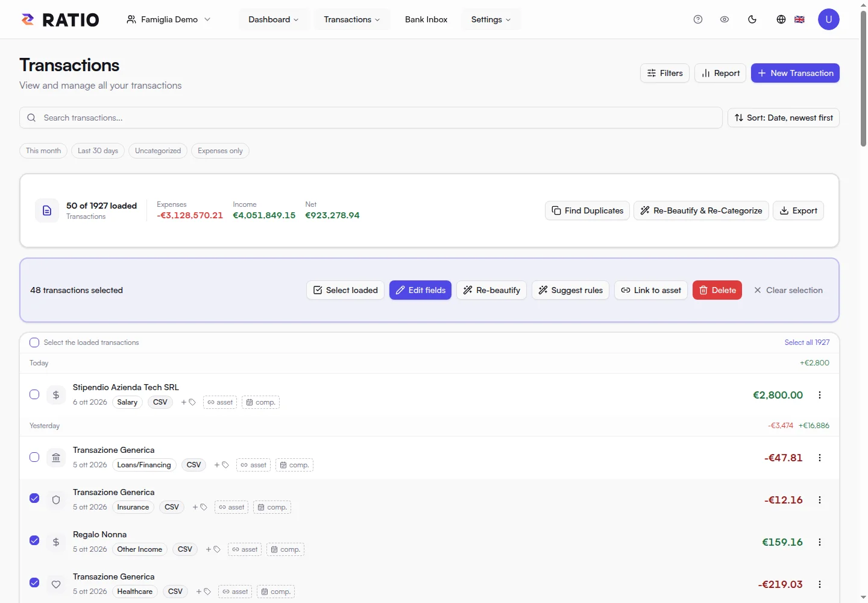Click the RATIO logo

coord(60,19)
